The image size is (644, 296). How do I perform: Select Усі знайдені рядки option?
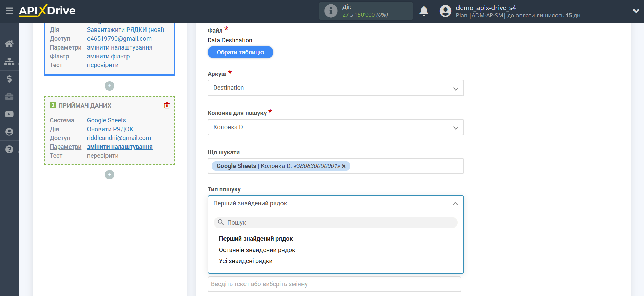coord(246,261)
